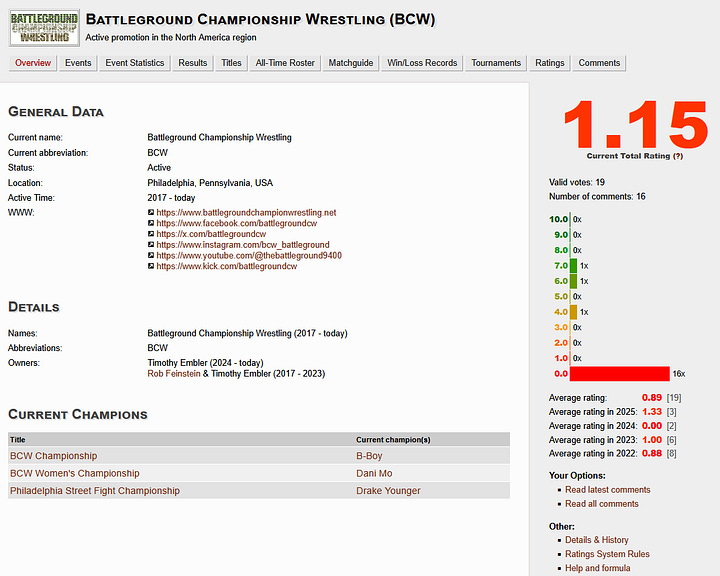
Task: Select the Titles tab
Action: click(231, 63)
